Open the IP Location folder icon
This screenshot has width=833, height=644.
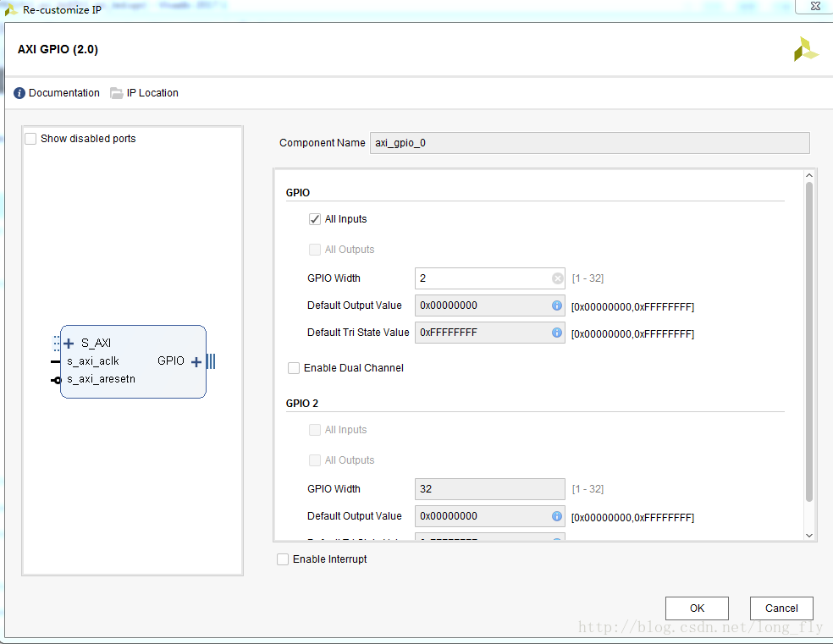click(x=116, y=93)
